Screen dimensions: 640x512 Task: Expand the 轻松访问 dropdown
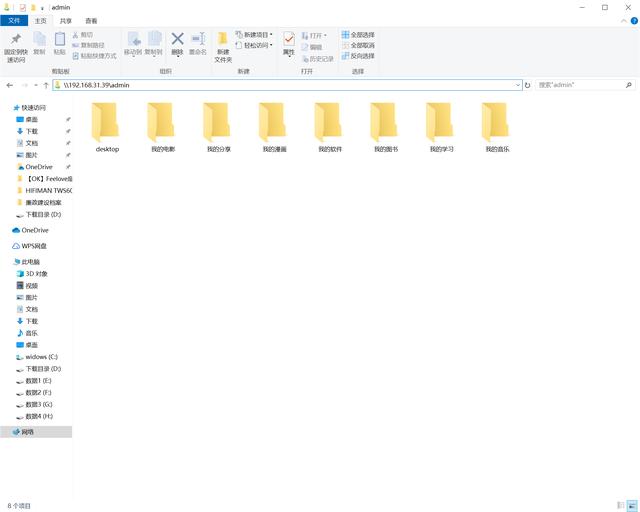[x=256, y=45]
